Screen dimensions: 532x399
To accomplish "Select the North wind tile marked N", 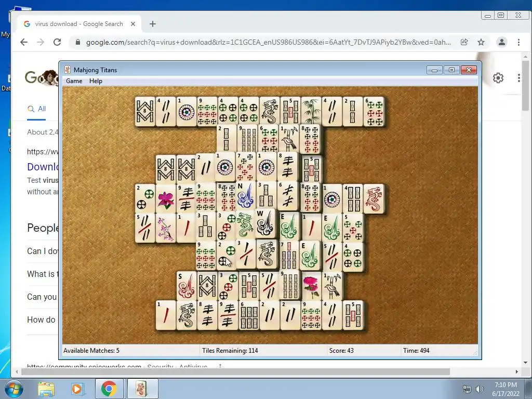I will tap(246, 195).
